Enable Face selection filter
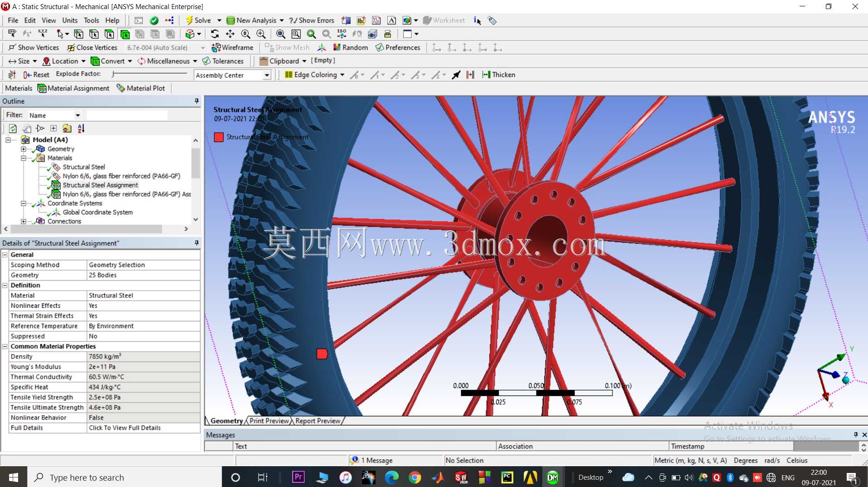Image resolution: width=868 pixels, height=487 pixels. tap(109, 34)
